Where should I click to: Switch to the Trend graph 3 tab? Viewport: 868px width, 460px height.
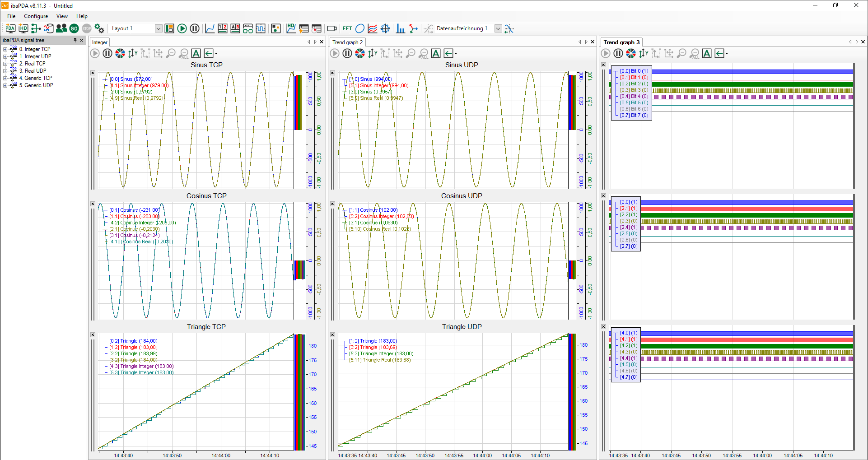tap(621, 42)
